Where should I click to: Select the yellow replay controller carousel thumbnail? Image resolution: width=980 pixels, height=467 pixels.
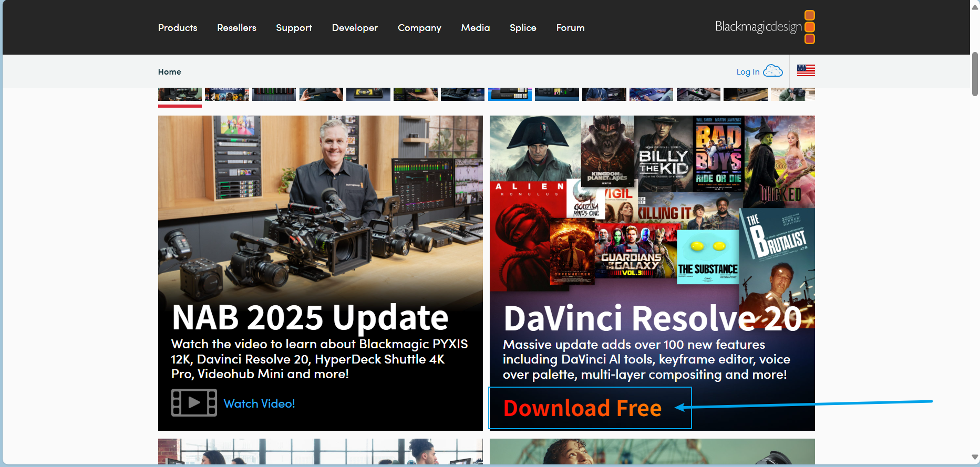coord(368,95)
